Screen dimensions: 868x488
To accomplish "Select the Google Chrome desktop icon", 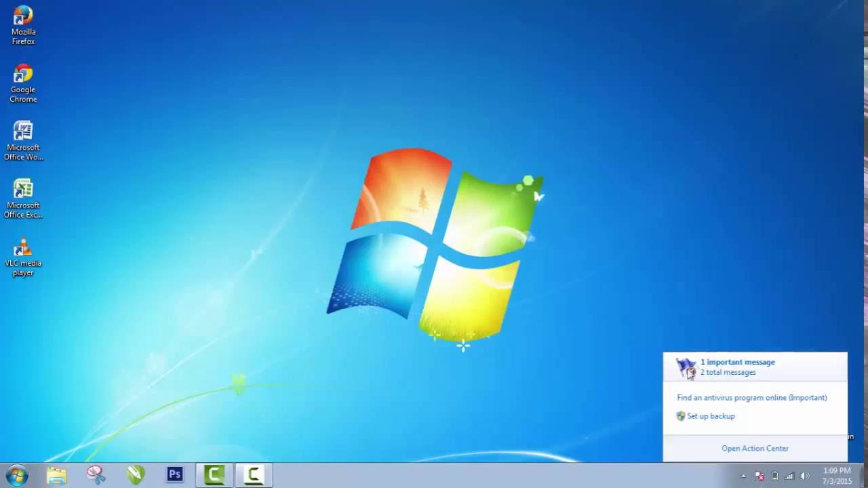I will (23, 83).
